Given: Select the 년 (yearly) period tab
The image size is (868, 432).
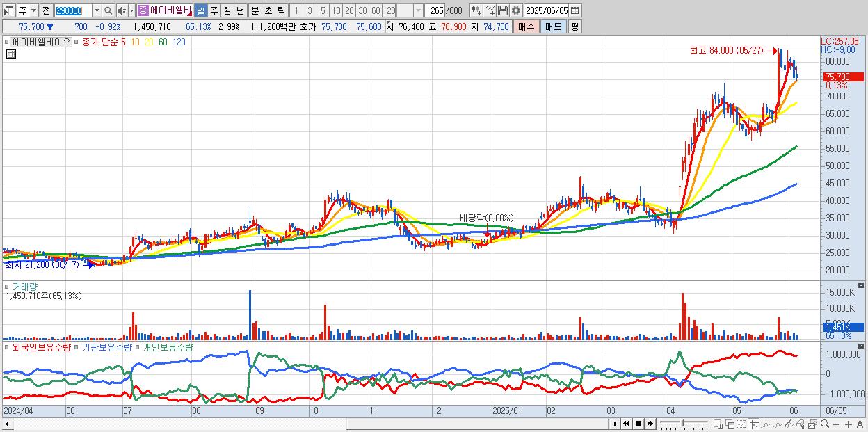Looking at the screenshot, I should (241, 10).
